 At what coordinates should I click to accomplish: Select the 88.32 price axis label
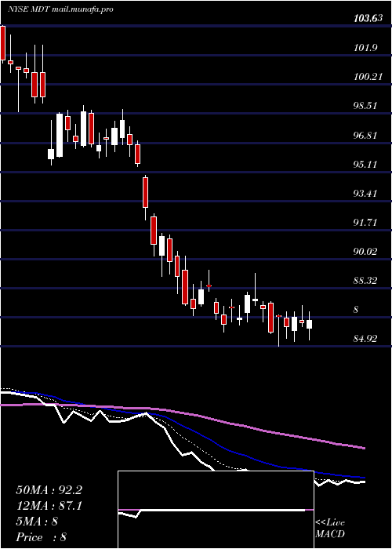coord(365,281)
